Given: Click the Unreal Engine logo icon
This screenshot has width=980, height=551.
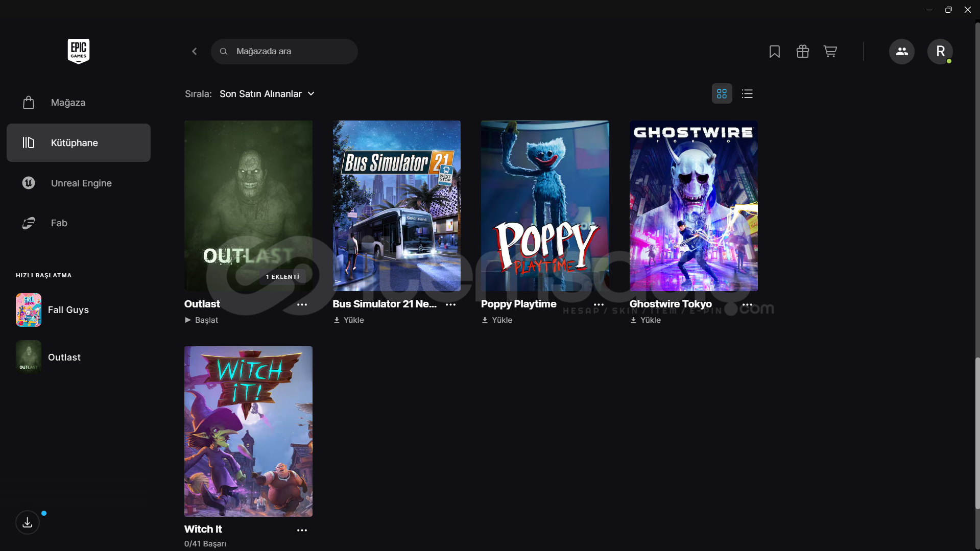Looking at the screenshot, I should [x=29, y=183].
